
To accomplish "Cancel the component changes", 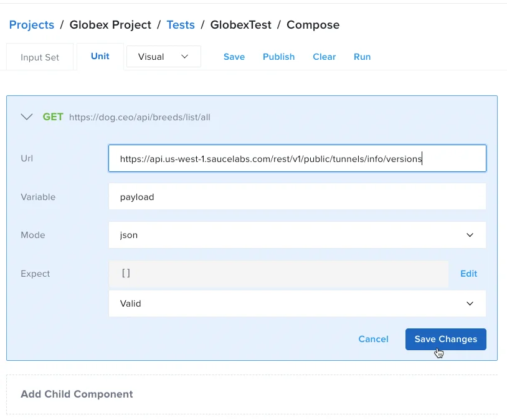I will coord(373,339).
